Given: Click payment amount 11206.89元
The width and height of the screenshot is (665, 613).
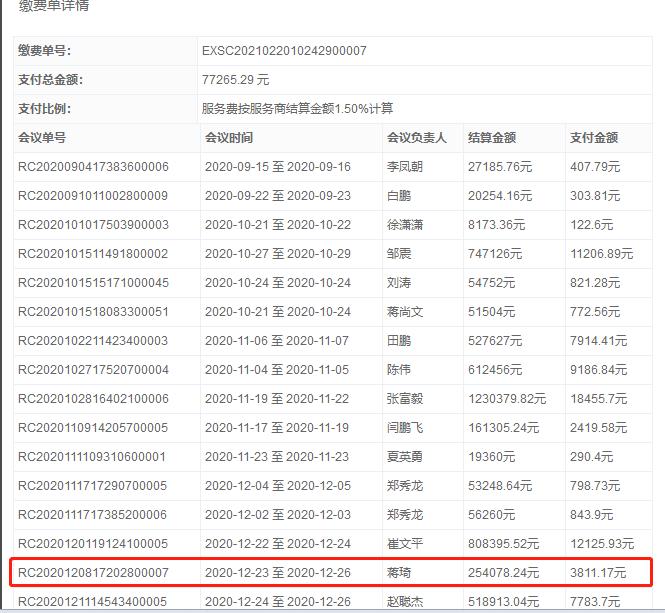Looking at the screenshot, I should [x=601, y=254].
